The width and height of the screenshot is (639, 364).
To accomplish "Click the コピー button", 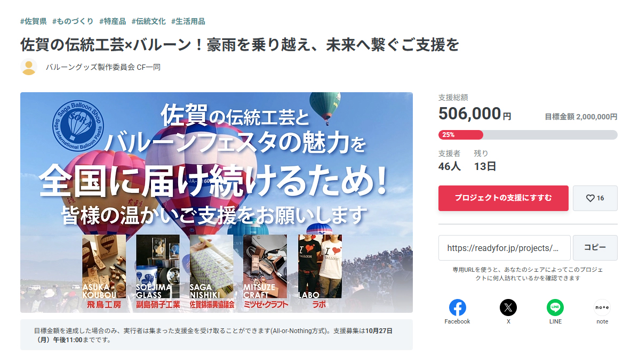I will (x=595, y=248).
